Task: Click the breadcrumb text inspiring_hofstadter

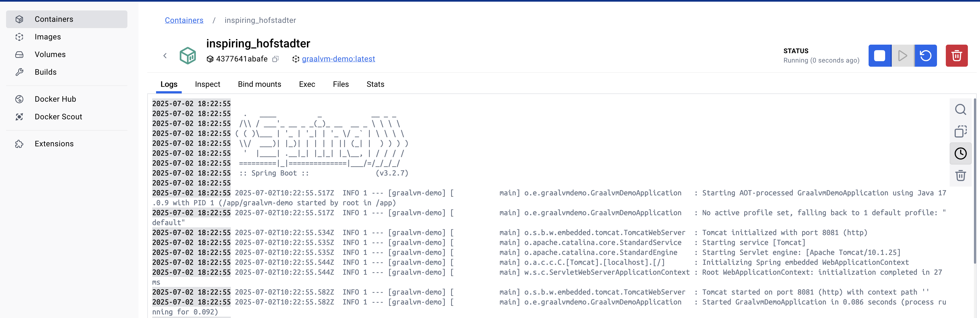Action: click(260, 20)
